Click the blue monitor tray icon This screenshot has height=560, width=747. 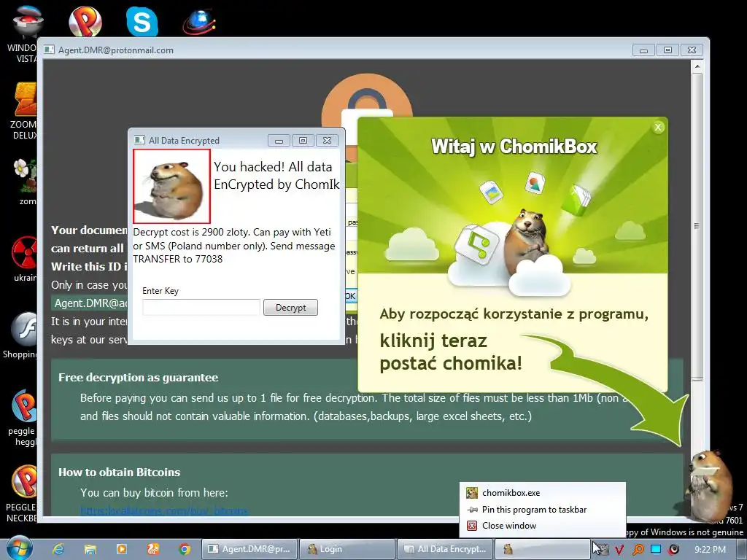656,549
